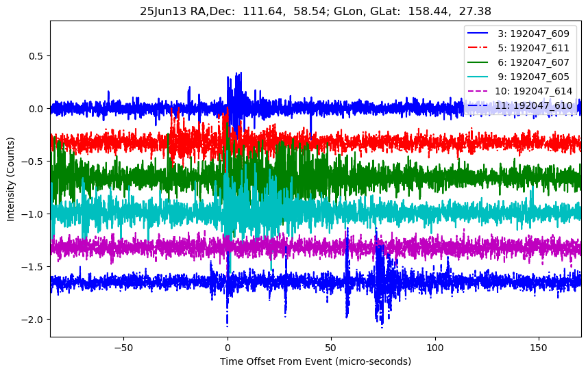Click the x-axis tick label 150
The image size is (588, 373).
pyautogui.click(x=539, y=346)
